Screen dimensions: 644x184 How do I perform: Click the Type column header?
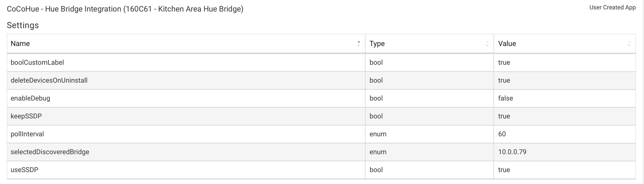pos(429,43)
